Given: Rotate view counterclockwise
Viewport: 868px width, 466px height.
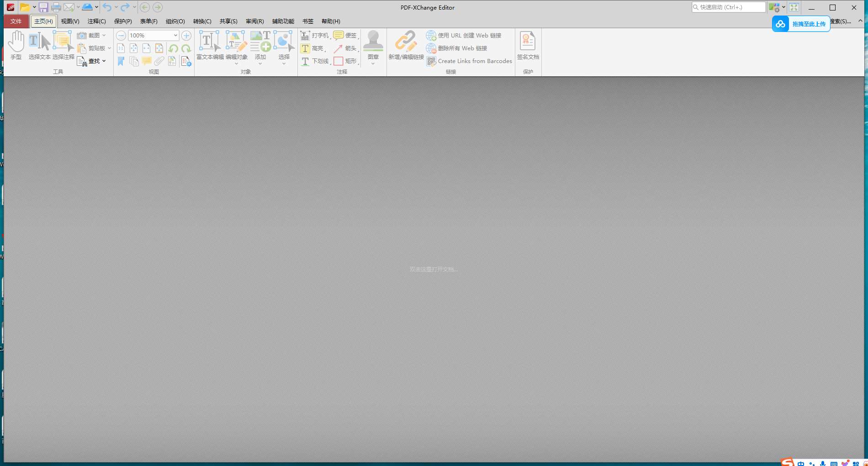Looking at the screenshot, I should click(x=173, y=48).
